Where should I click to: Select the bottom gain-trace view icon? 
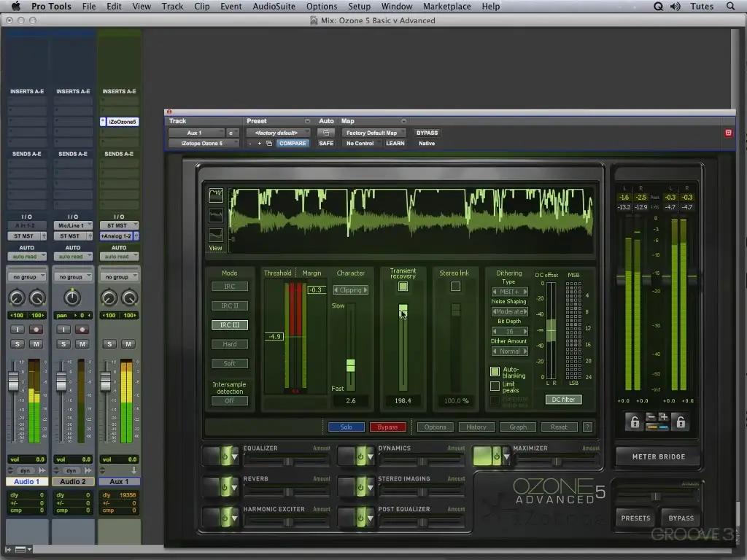[216, 236]
